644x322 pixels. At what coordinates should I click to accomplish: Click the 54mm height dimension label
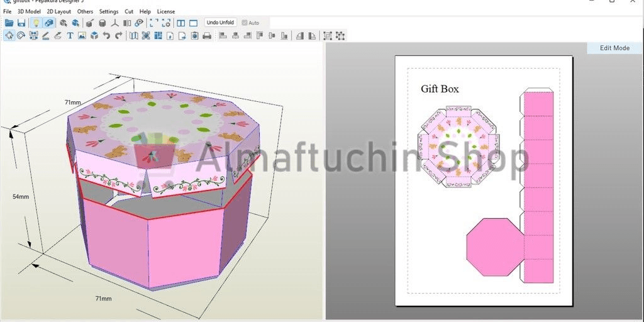(x=21, y=197)
